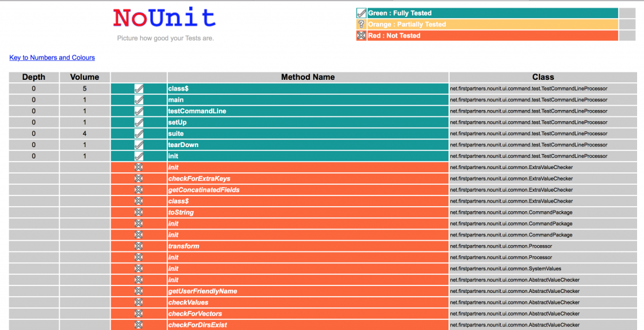Click the checkValues method name
644x330 pixels.
[189, 302]
